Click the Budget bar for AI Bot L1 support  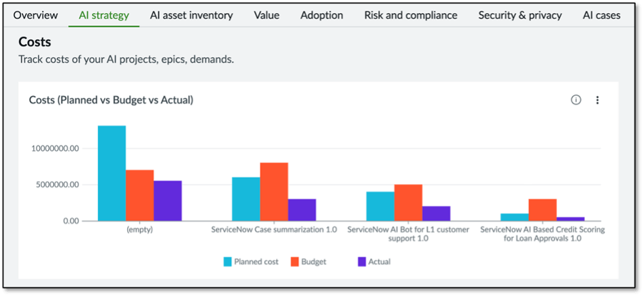pos(408,203)
